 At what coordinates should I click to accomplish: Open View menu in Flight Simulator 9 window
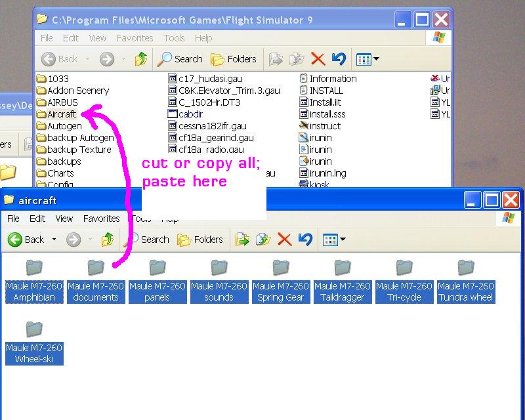point(97,38)
